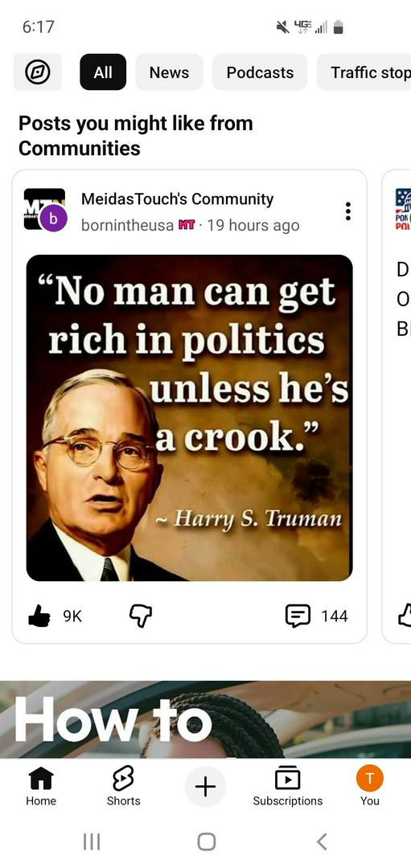Viewport: 411px width, 868px height.
Task: Tap the thumbs-down dislike icon
Action: (x=141, y=616)
